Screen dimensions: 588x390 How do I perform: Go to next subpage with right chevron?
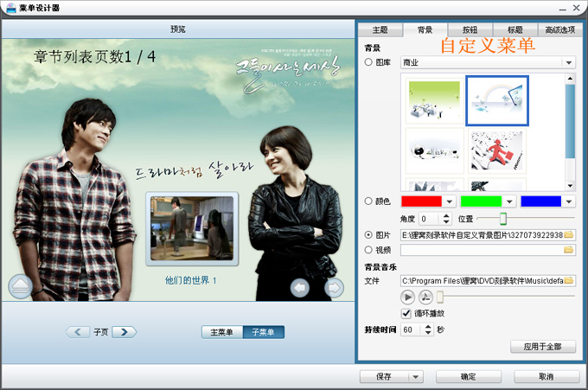pyautogui.click(x=125, y=332)
